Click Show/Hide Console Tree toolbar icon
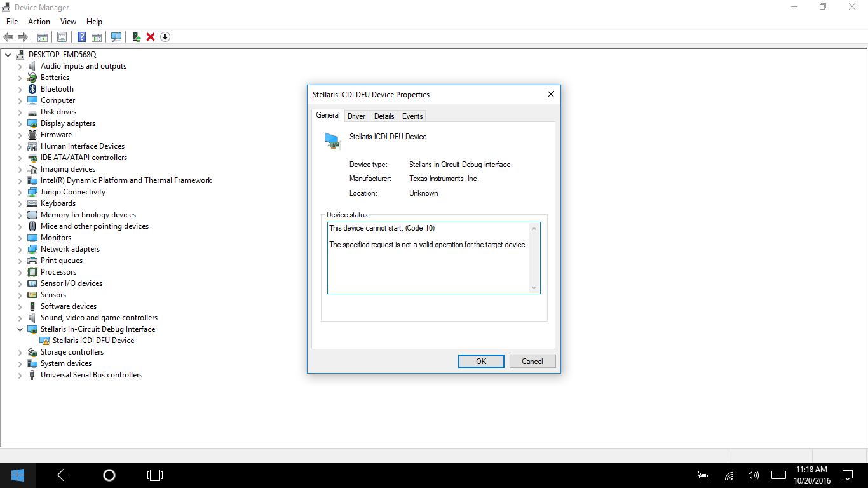 (43, 37)
